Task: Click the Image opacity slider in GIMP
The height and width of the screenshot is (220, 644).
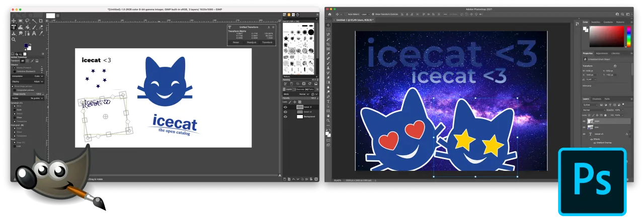Action: coord(29,93)
